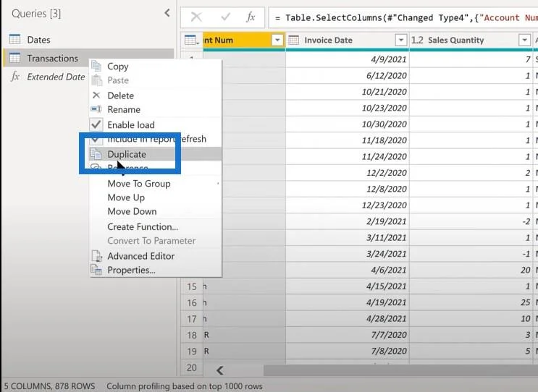The width and height of the screenshot is (538, 392).
Task: Choose Copy from the context menu
Action: (155, 67)
